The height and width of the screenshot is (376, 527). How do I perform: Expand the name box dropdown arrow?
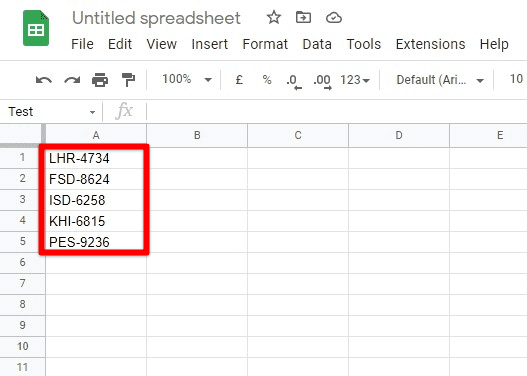coord(92,112)
